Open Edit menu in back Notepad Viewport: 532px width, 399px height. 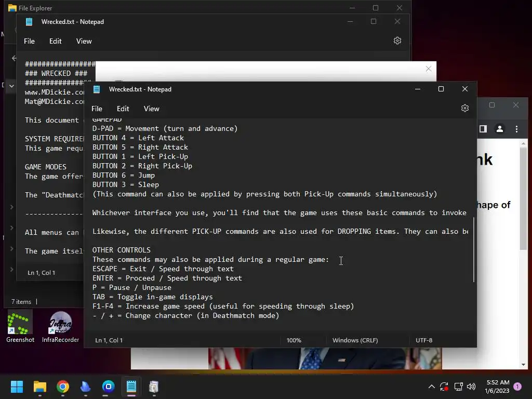pos(55,41)
